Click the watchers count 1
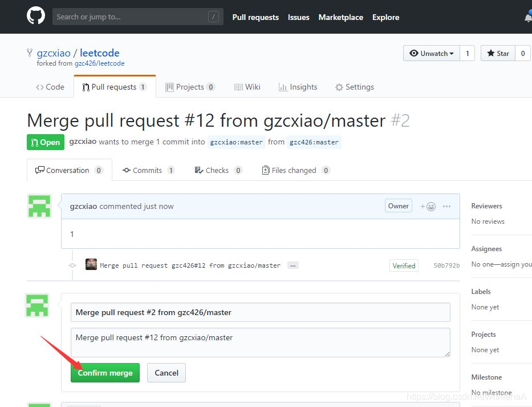 click(x=467, y=53)
